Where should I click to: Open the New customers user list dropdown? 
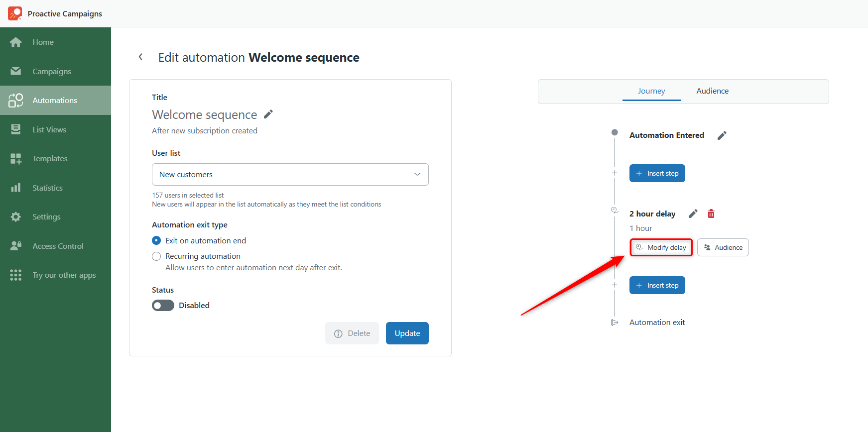coord(290,175)
